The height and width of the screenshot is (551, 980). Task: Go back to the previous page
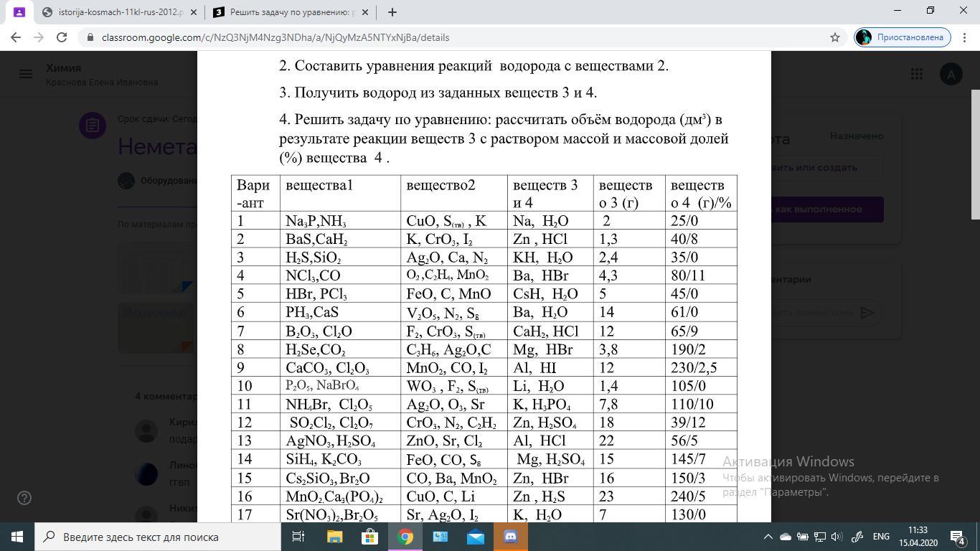(x=16, y=37)
